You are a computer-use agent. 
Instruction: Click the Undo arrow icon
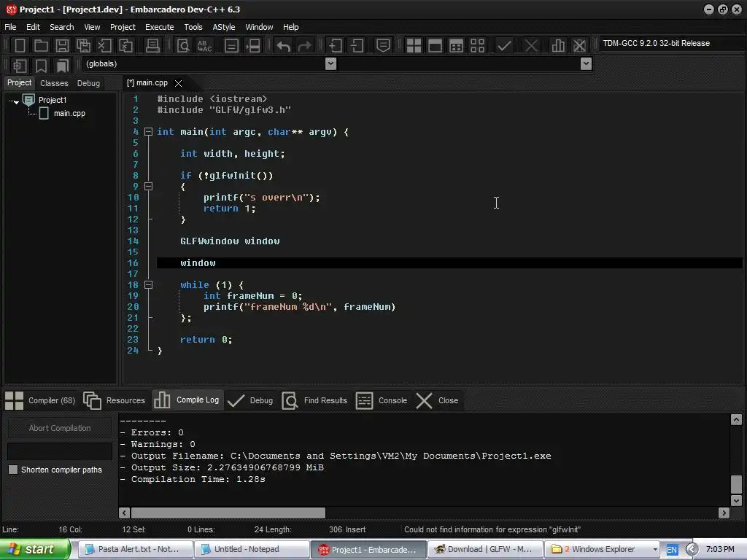[284, 46]
